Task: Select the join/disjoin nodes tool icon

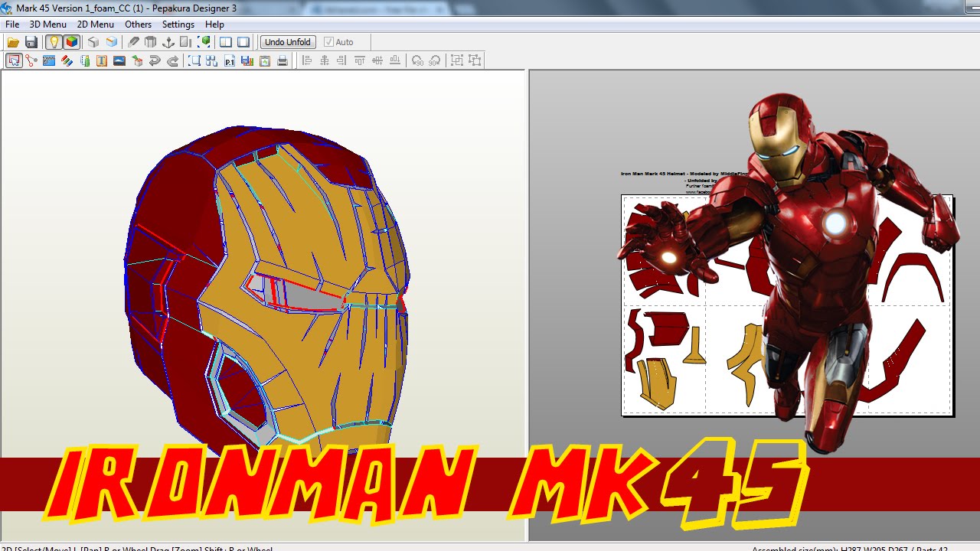Action: 31,60
